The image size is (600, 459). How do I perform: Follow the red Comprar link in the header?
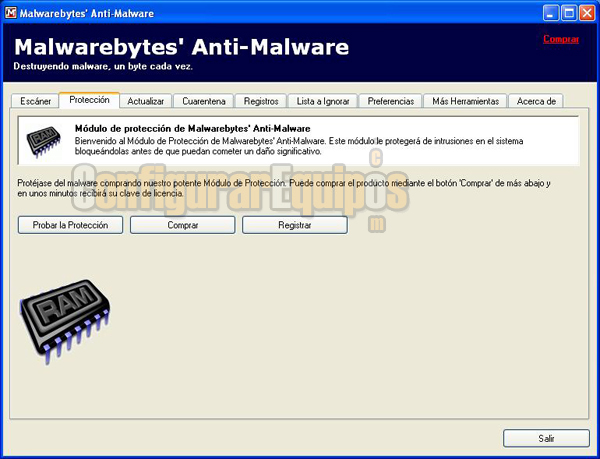tap(561, 39)
